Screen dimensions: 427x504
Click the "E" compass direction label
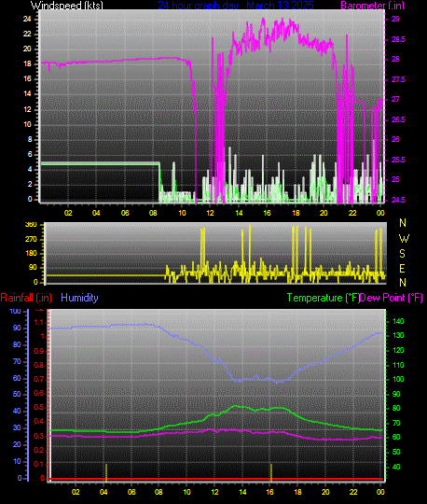click(x=402, y=269)
